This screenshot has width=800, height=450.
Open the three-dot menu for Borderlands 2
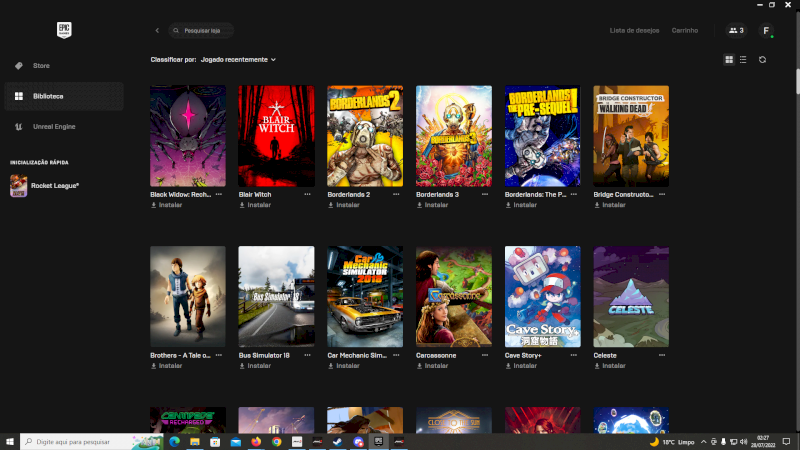tap(396, 194)
